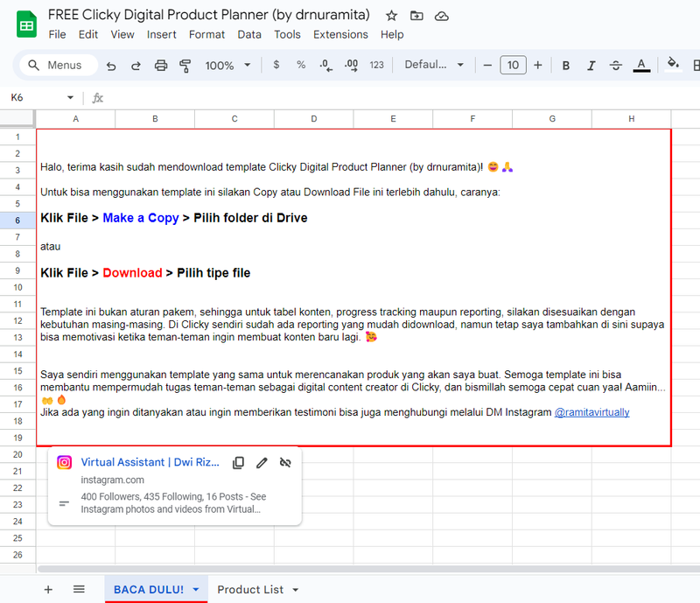Decrease font size with minus button
Screen dimensions: 700x603
(487, 66)
